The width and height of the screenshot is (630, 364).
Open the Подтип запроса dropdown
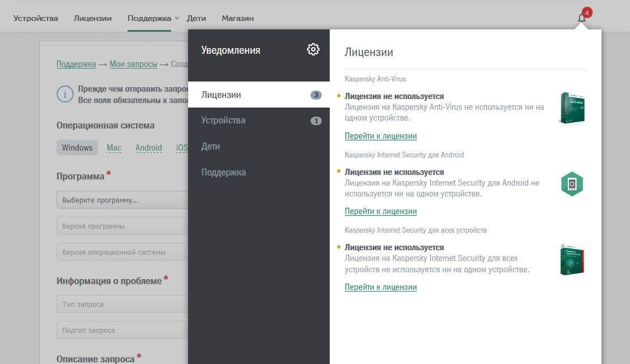click(x=122, y=330)
